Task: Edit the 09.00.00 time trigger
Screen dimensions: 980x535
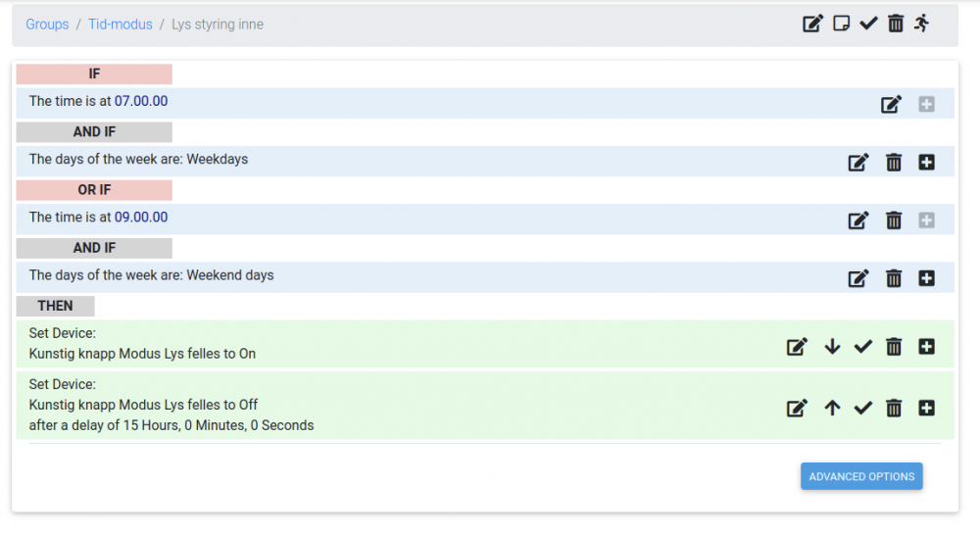Action: point(858,220)
